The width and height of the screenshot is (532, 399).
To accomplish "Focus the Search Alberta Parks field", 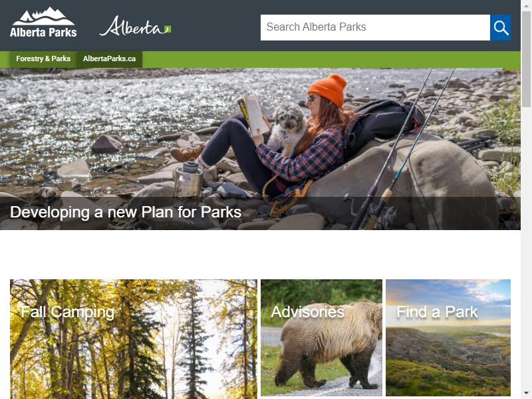I will tap(375, 27).
